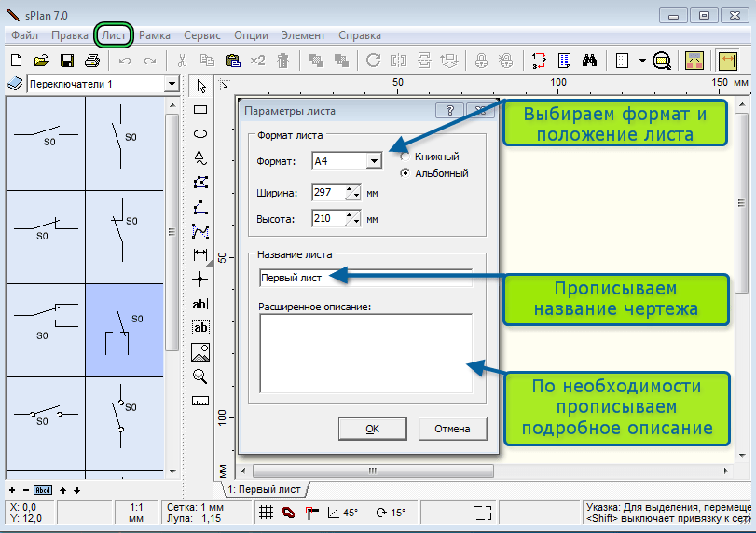Click the Отмена button
This screenshot has height=533, width=756.
452,429
